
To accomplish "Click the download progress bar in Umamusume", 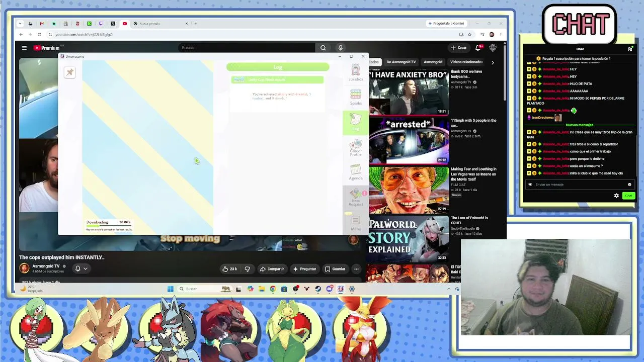I will (109, 226).
